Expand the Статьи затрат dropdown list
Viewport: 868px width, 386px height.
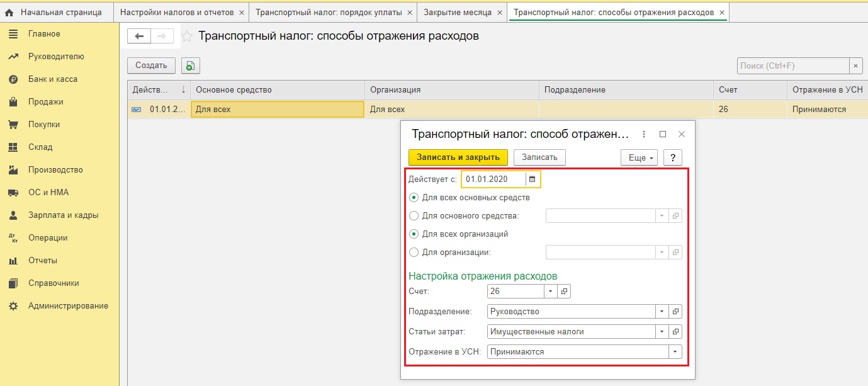[x=662, y=332]
